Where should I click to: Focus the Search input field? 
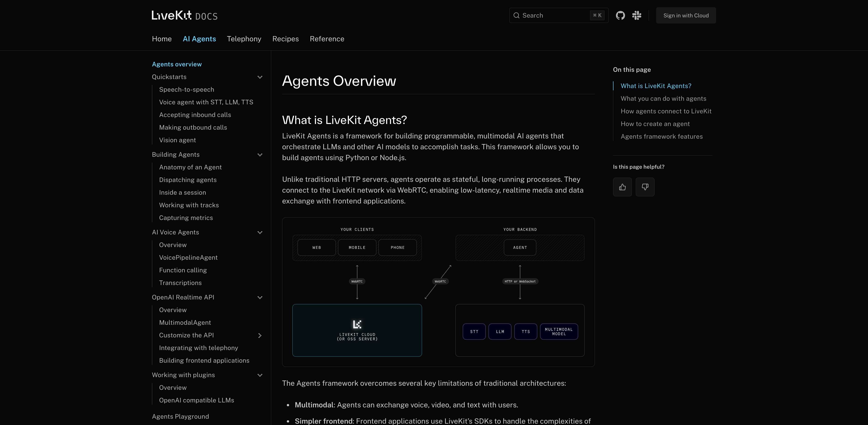(x=559, y=16)
